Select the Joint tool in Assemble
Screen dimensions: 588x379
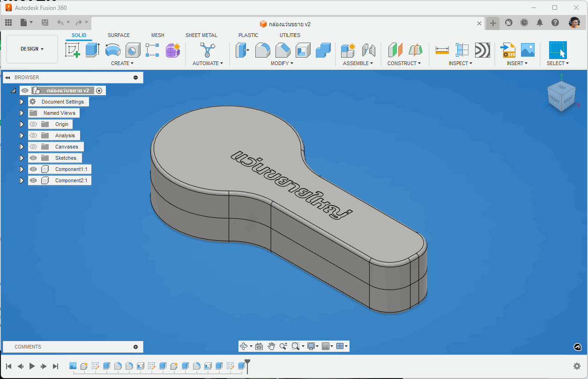(369, 50)
